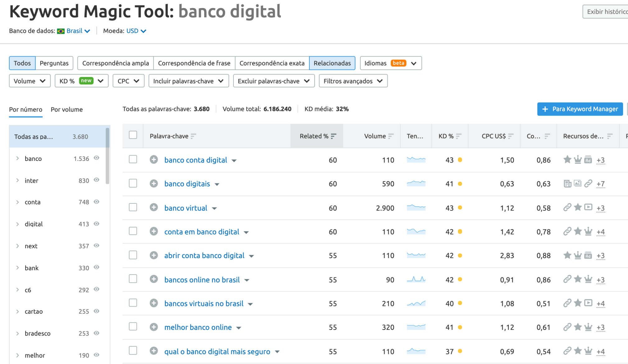Open dropdown arrow next to 'banco virtual'
The width and height of the screenshot is (628, 364).
tap(214, 208)
